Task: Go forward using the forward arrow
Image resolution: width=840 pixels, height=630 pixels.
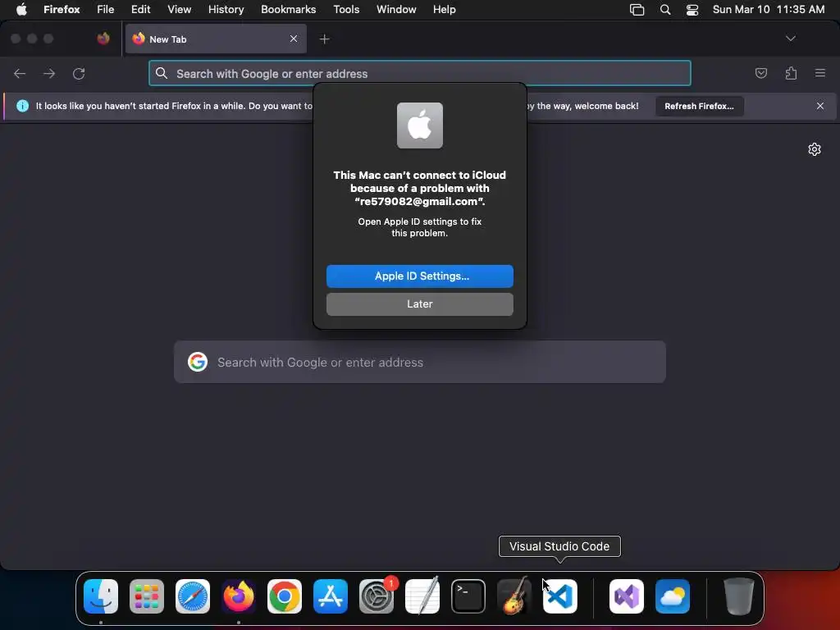Action: tap(49, 73)
